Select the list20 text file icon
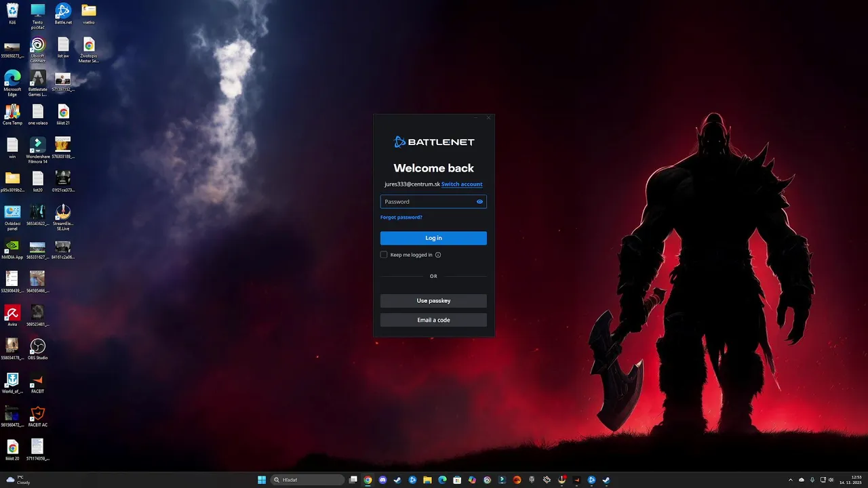Screen dimensions: 868x488 click(x=37, y=182)
